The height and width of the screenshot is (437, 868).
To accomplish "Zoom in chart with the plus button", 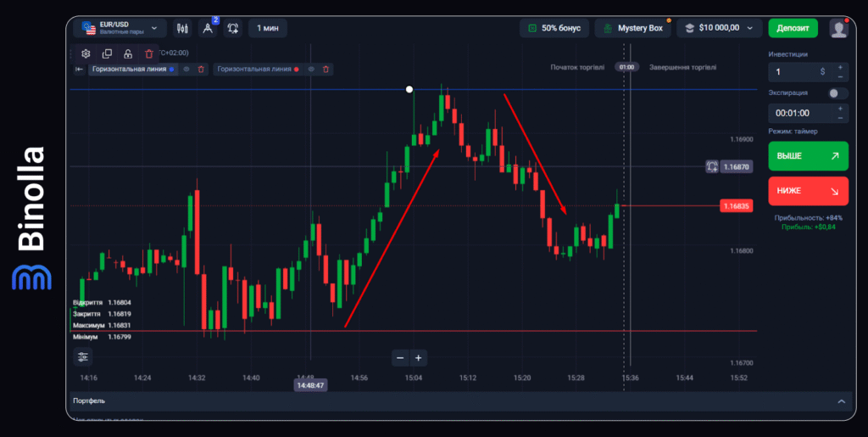I will [x=418, y=357].
